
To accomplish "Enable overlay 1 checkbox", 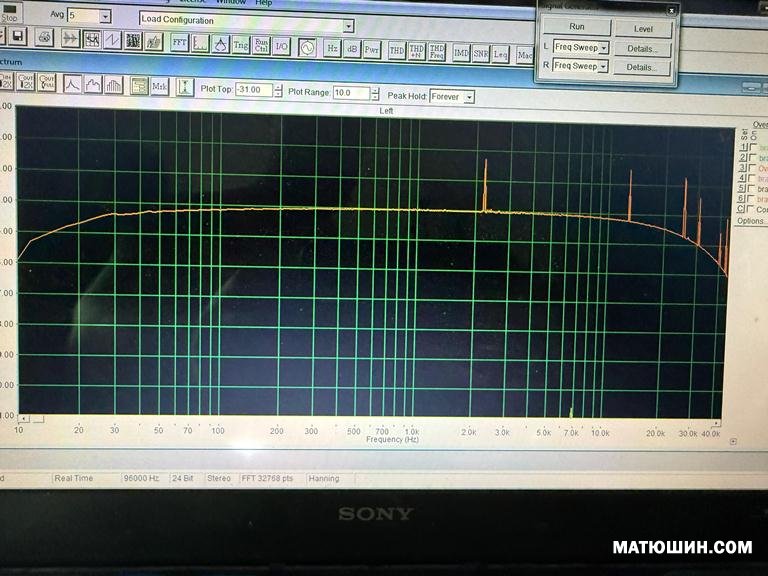I will (x=752, y=148).
